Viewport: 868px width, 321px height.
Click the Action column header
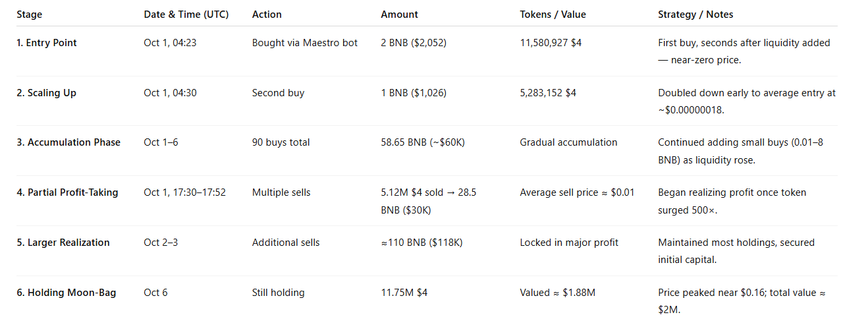267,15
